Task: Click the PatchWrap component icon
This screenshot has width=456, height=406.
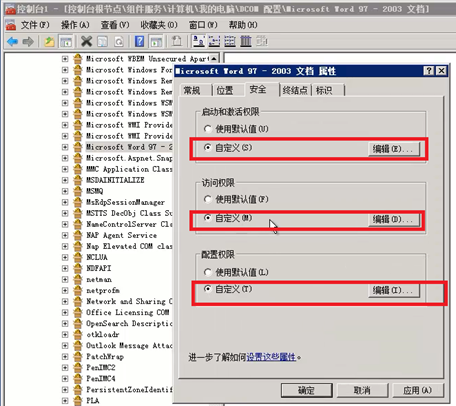Action: click(77, 356)
